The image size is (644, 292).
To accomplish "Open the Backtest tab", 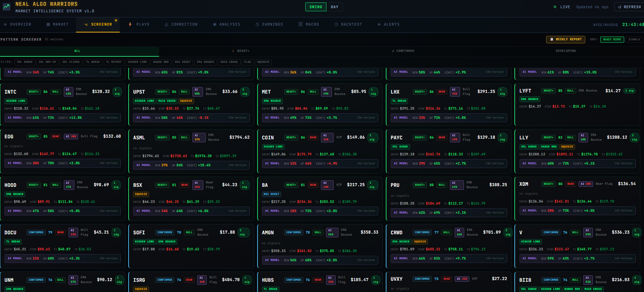I will 348,25.
